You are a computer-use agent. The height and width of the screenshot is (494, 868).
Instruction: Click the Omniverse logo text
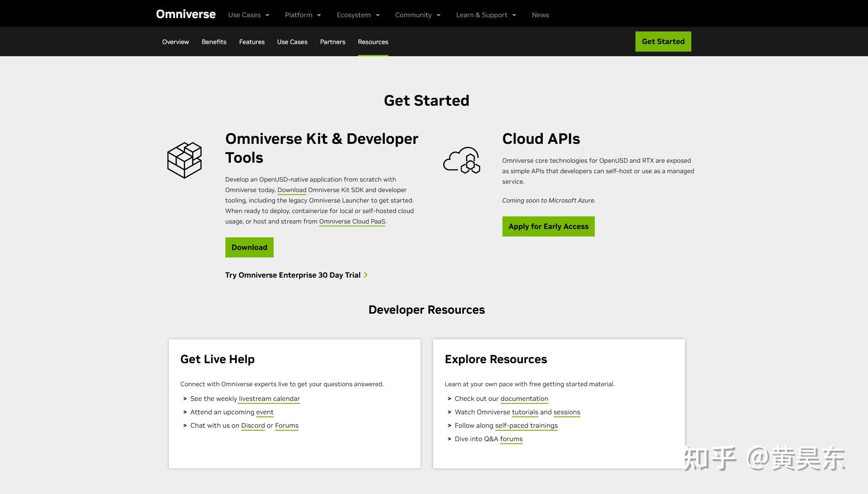coord(186,14)
